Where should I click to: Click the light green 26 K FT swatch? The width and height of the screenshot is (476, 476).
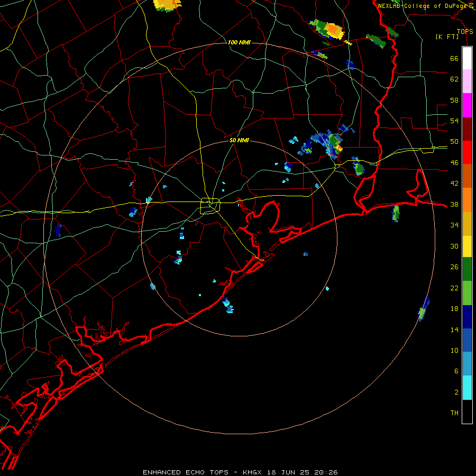coord(467,293)
